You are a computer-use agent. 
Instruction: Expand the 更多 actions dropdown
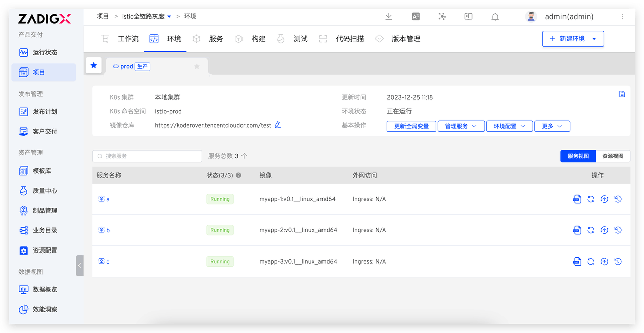[552, 126]
